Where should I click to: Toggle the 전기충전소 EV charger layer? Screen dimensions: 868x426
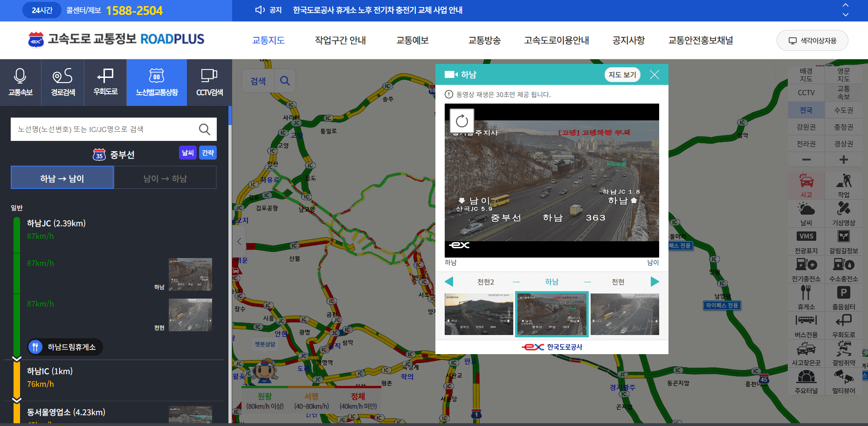(806, 269)
